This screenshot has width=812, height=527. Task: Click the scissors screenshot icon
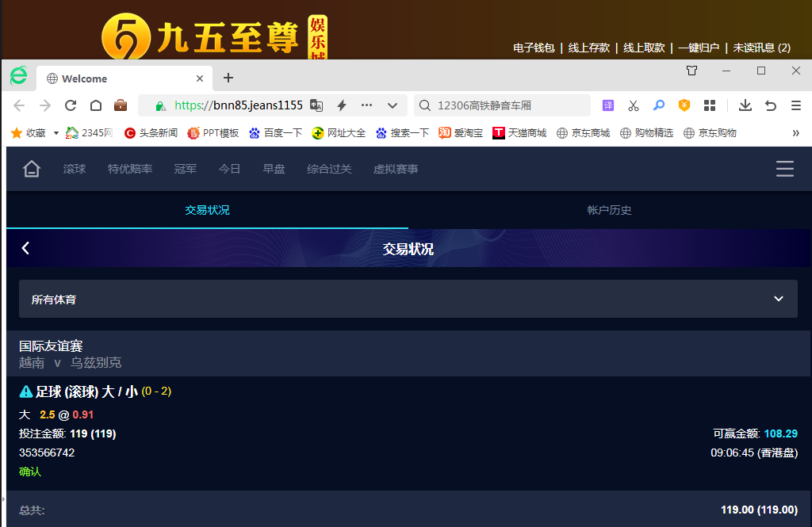click(634, 105)
